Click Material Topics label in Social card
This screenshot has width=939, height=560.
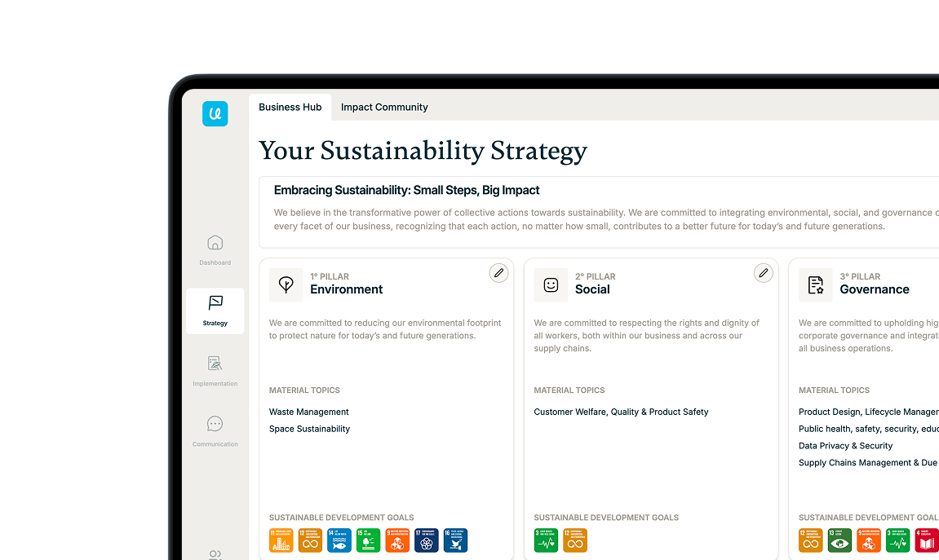click(x=569, y=390)
